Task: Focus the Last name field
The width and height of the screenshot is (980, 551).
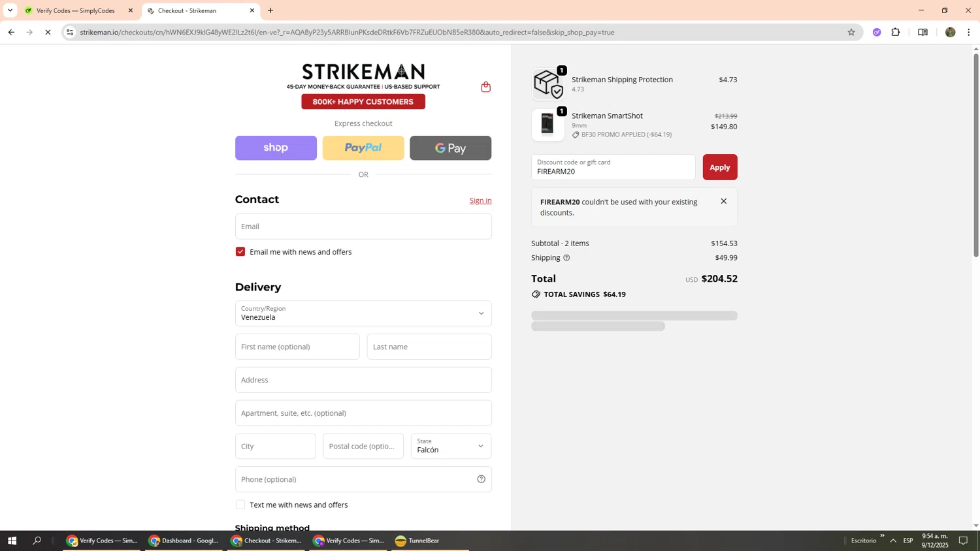Action: click(x=429, y=347)
